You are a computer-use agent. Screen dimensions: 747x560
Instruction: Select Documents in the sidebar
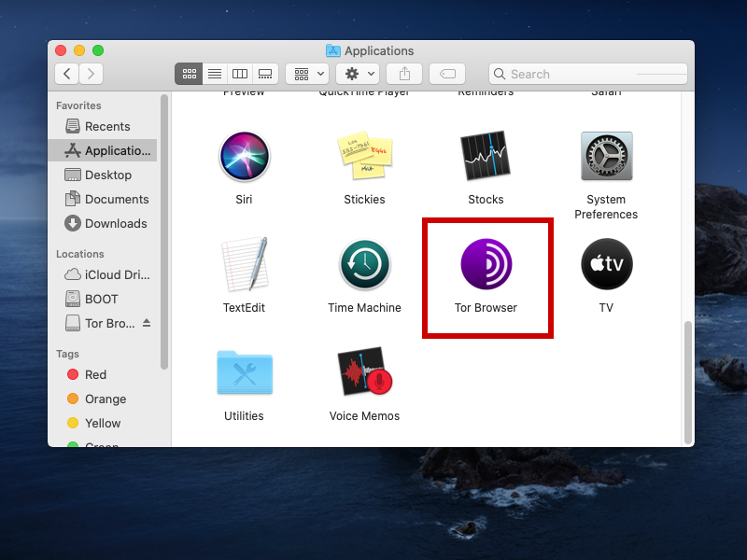(116, 199)
